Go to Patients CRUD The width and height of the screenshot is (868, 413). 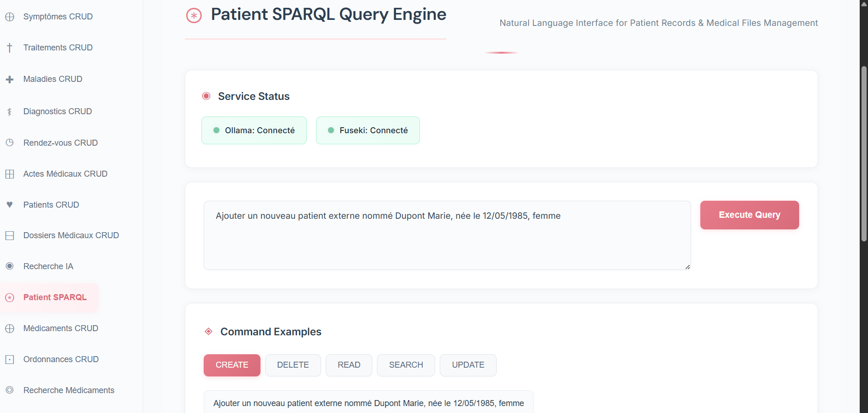[x=51, y=205]
